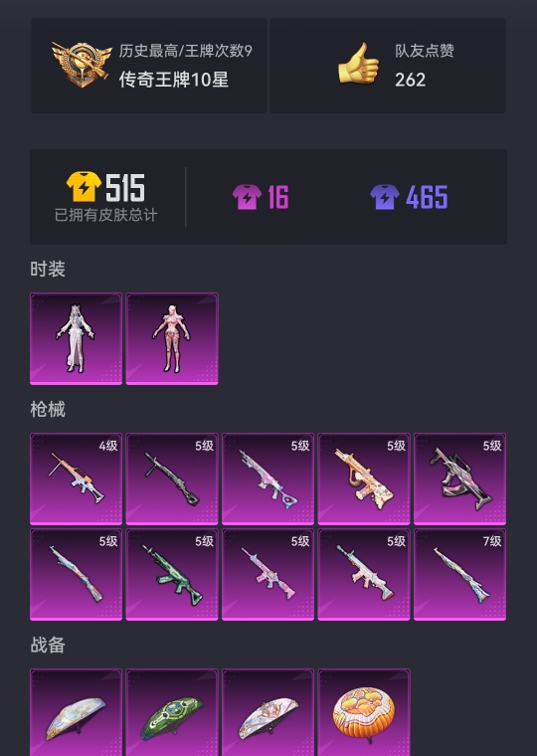Choose the green rifle 5级 skin
This screenshot has height=756, width=537.
(172, 574)
